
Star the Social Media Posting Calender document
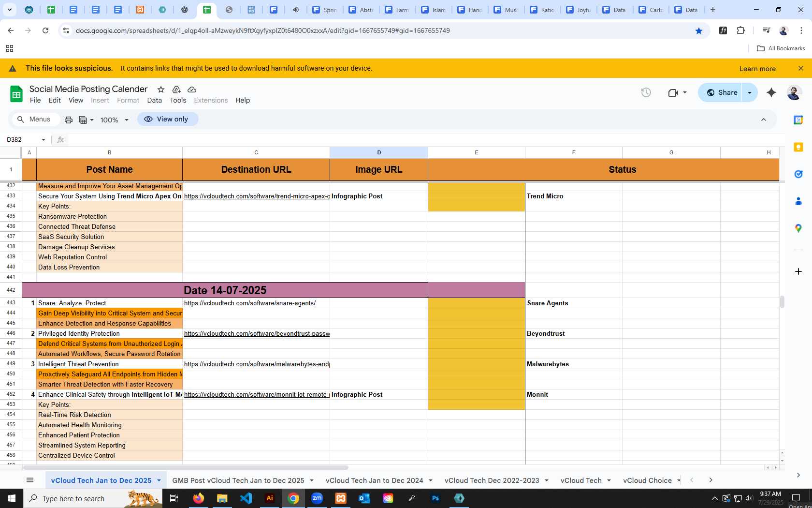(x=161, y=90)
